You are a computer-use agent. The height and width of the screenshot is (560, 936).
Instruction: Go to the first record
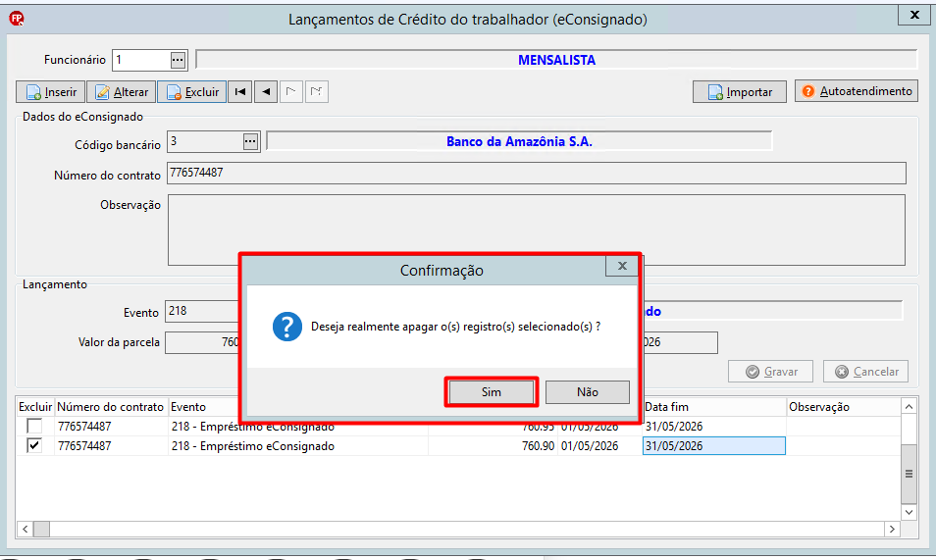(240, 92)
